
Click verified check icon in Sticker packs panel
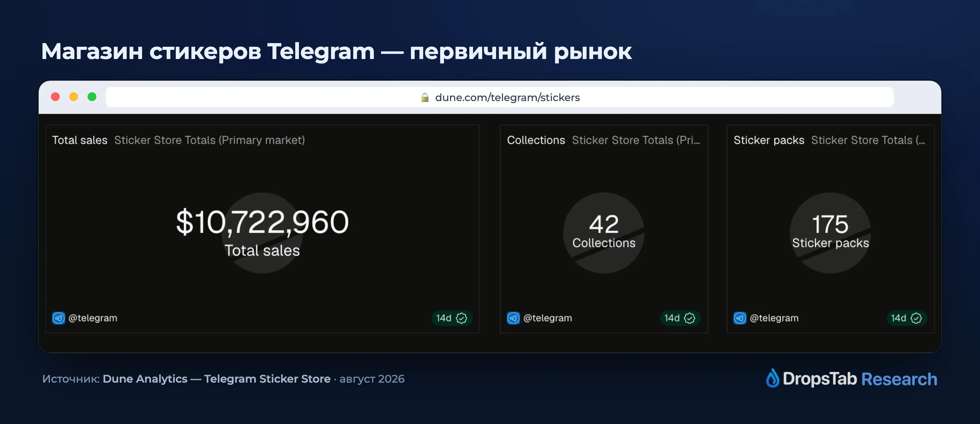[916, 318]
